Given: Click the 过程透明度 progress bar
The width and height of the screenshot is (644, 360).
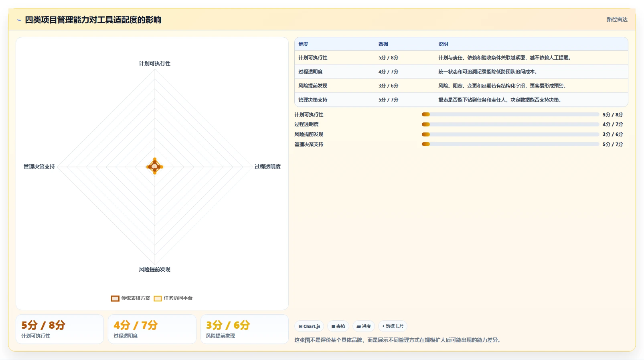Looking at the screenshot, I should tap(510, 124).
